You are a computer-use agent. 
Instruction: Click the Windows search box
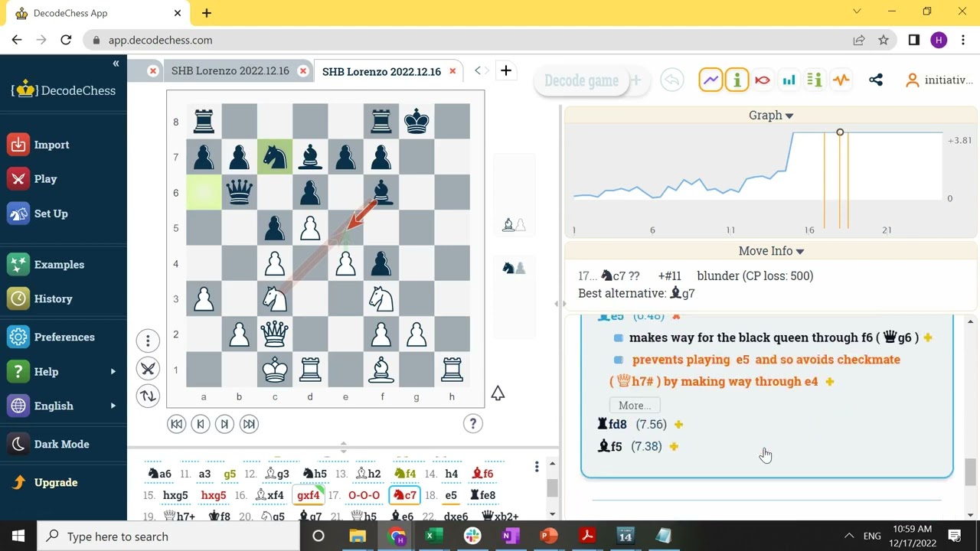(x=168, y=536)
